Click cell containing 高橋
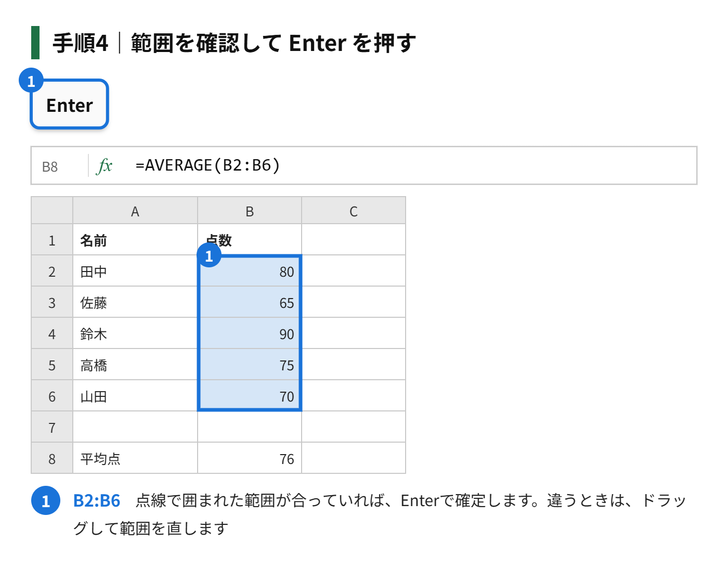This screenshot has height=568, width=728. point(135,365)
